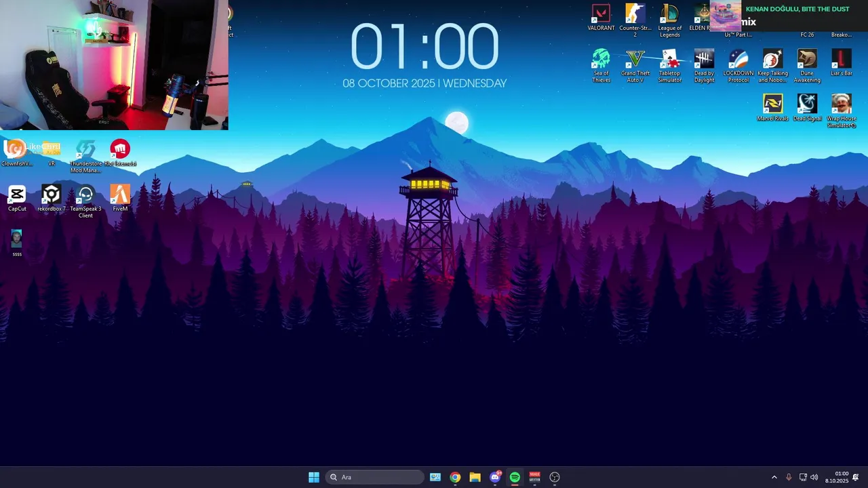Screen dimensions: 868x488
Task: Launch Counter-Strike 2 from the desktop
Action: pos(635,20)
